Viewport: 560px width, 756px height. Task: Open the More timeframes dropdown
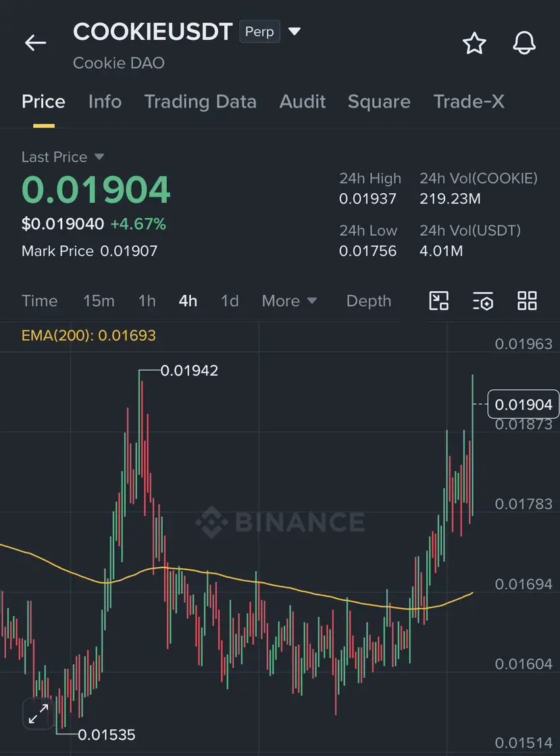point(289,301)
